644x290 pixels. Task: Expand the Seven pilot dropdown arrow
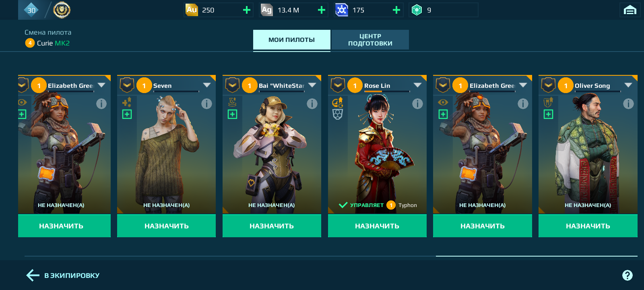point(207,85)
